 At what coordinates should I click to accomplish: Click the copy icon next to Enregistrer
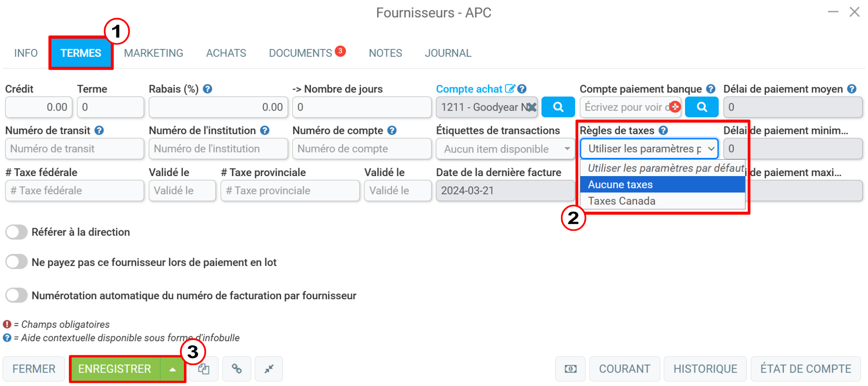203,369
